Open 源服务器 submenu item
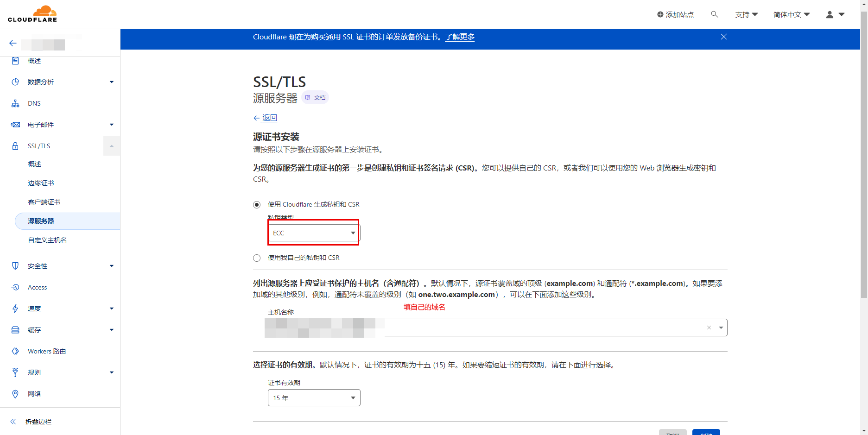Viewport: 868px width, 435px height. point(68,221)
